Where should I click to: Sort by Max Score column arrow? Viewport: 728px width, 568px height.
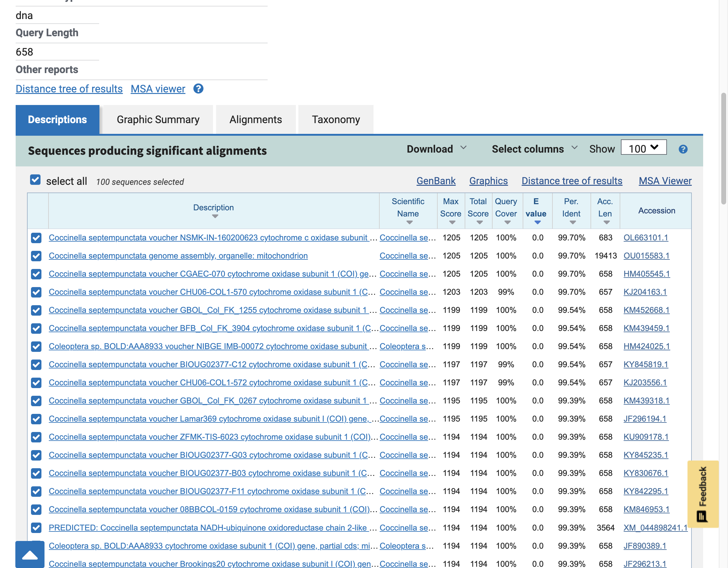pyautogui.click(x=452, y=223)
